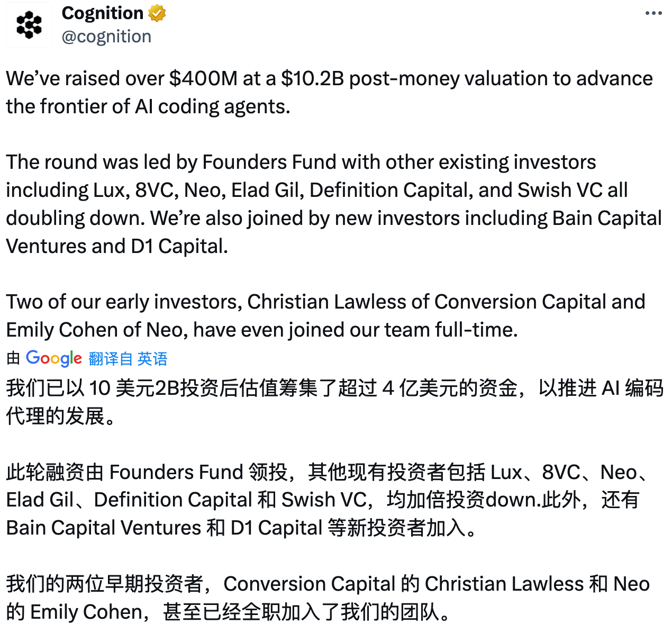This screenshot has width=672, height=633.
Task: Click the gold verified badge
Action: 157,13
